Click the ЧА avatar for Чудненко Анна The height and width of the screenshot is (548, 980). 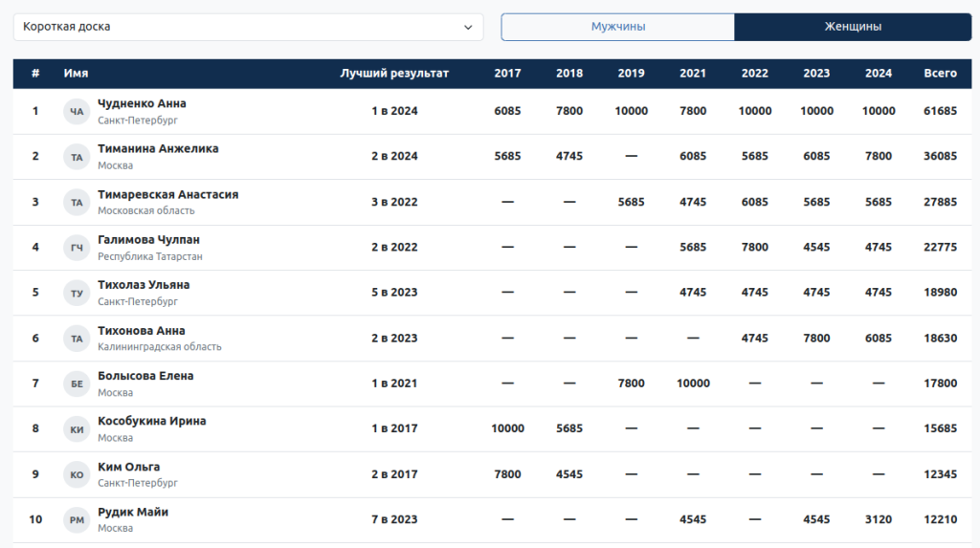[x=77, y=112]
